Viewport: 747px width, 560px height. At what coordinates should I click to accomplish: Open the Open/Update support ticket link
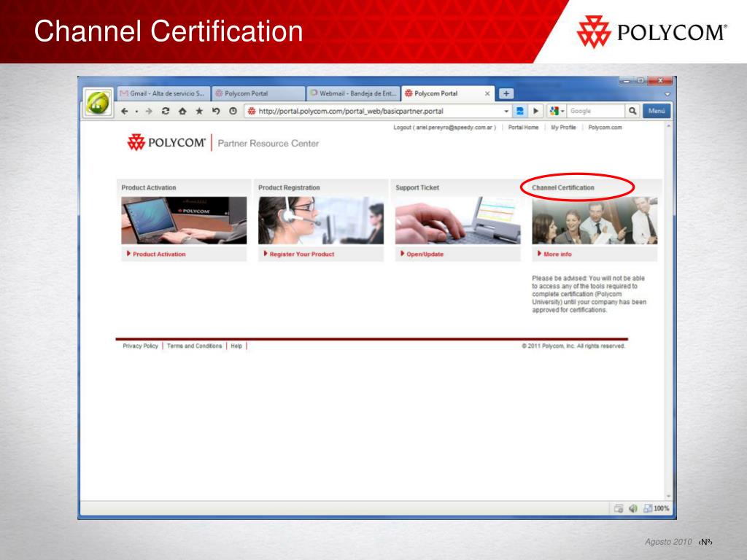tap(425, 254)
